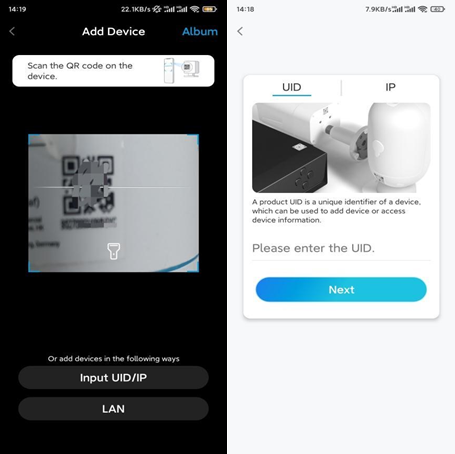Tap the 14:19 clock in status bar
This screenshot has width=455, height=454.
[x=17, y=9]
